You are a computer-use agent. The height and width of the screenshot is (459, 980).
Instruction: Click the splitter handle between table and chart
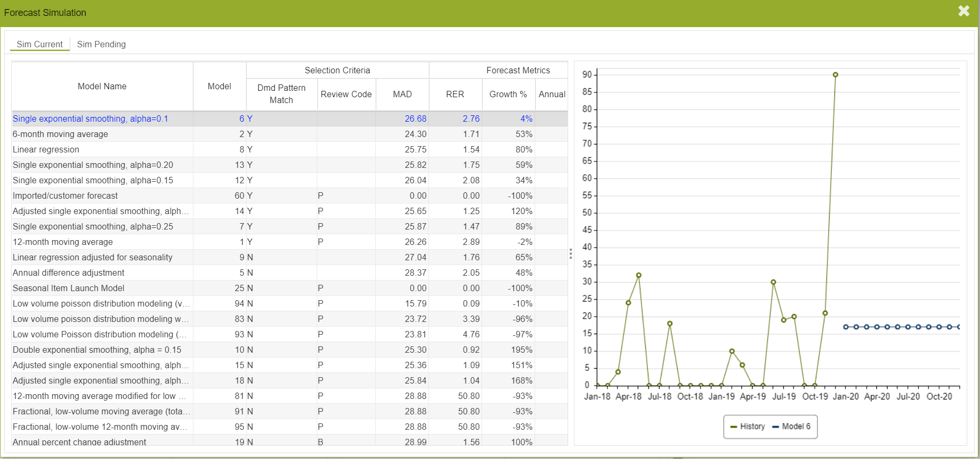point(571,253)
